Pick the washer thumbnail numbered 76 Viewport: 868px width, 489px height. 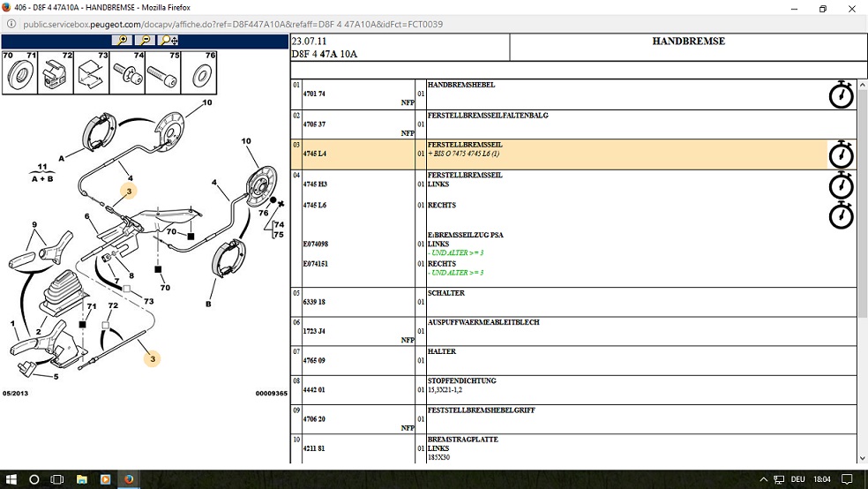click(199, 72)
